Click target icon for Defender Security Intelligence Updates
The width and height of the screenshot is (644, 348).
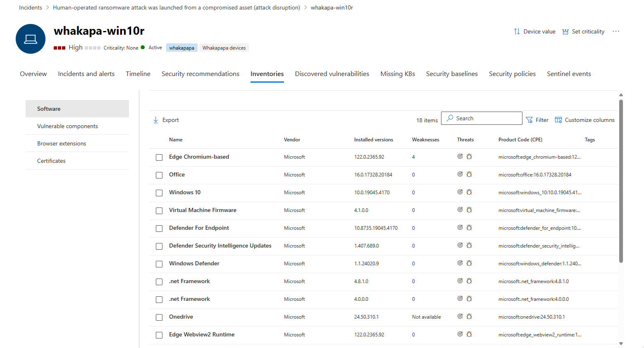coord(460,246)
